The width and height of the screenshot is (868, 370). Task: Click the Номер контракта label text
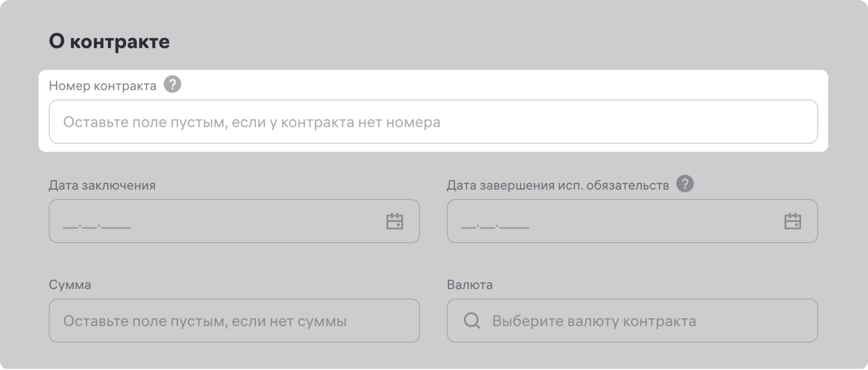click(102, 86)
